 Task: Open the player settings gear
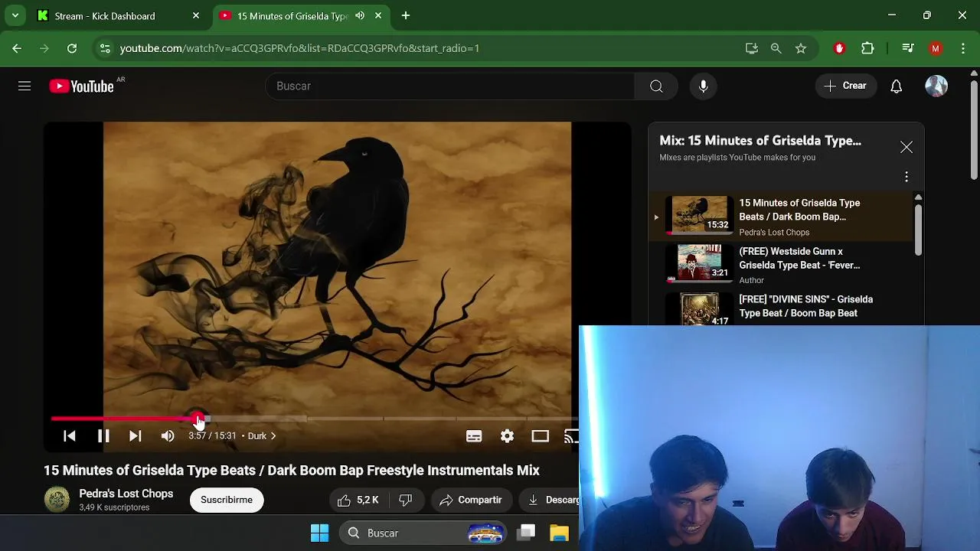(507, 436)
